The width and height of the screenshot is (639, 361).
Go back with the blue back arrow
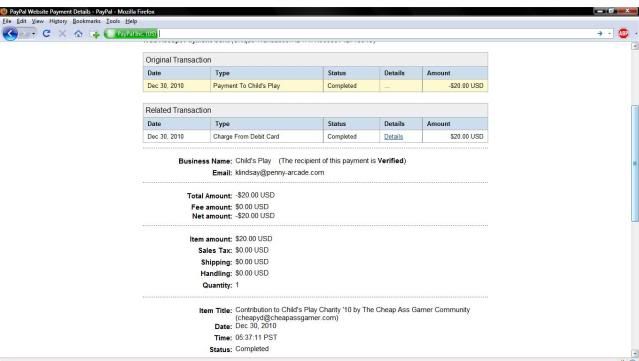pyautogui.click(x=10, y=33)
